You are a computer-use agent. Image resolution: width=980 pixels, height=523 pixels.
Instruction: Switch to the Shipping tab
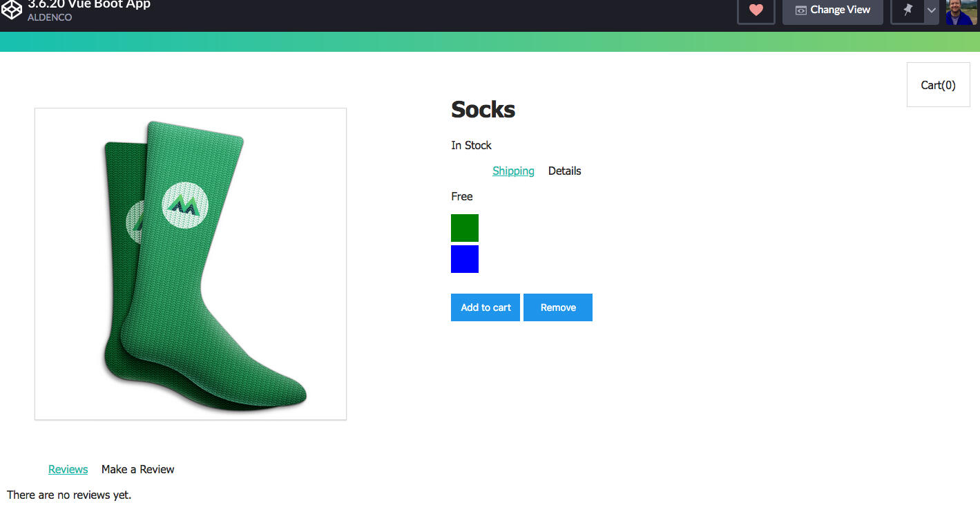[513, 171]
